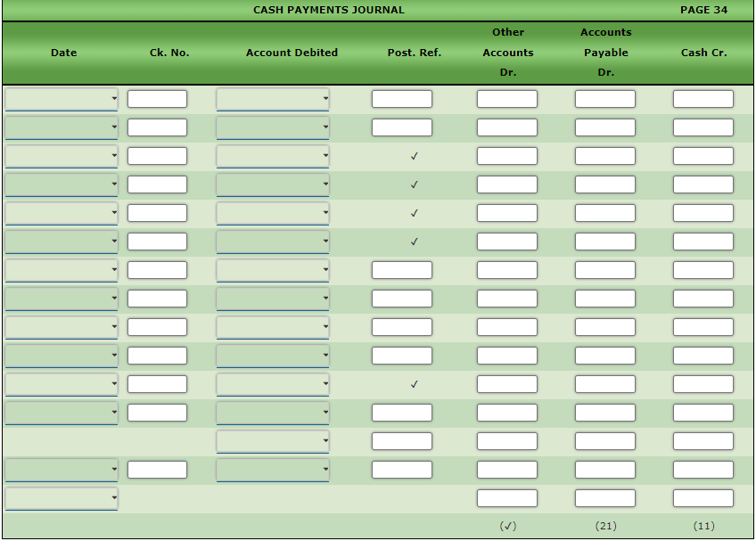Click eighth row's Accounts Payable Dr. field
The height and width of the screenshot is (541, 756).
pos(605,299)
